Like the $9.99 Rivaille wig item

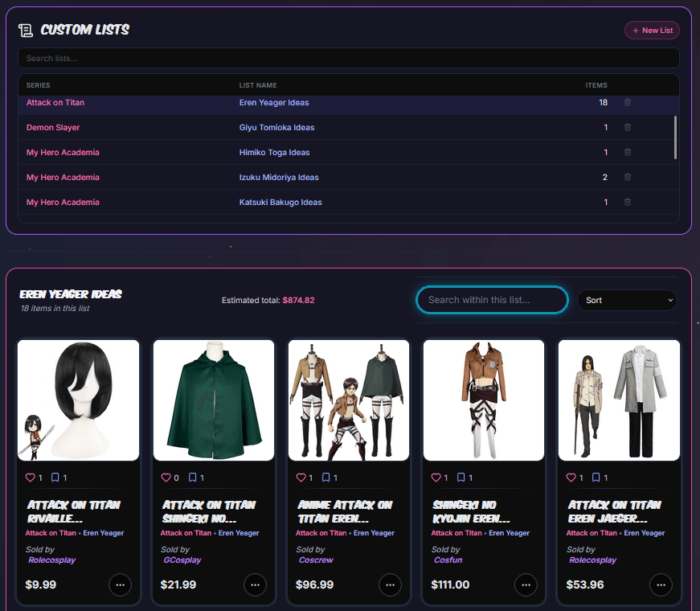click(31, 478)
